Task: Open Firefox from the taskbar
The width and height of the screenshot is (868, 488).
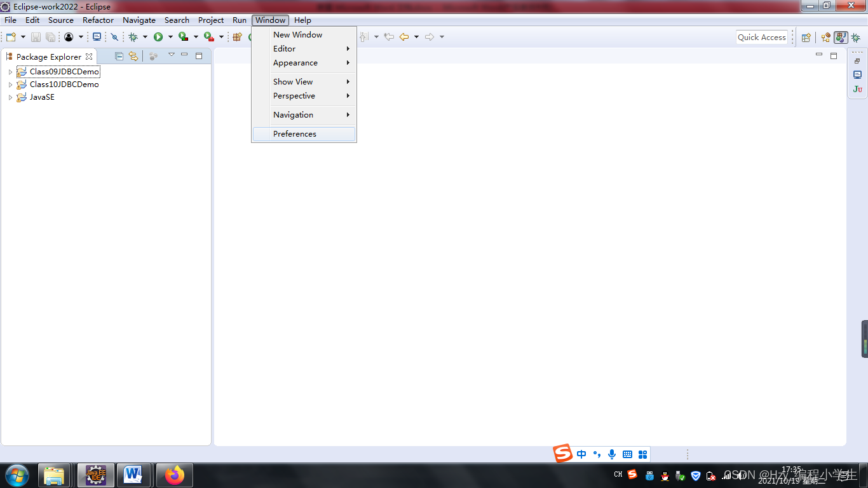Action: 174,475
